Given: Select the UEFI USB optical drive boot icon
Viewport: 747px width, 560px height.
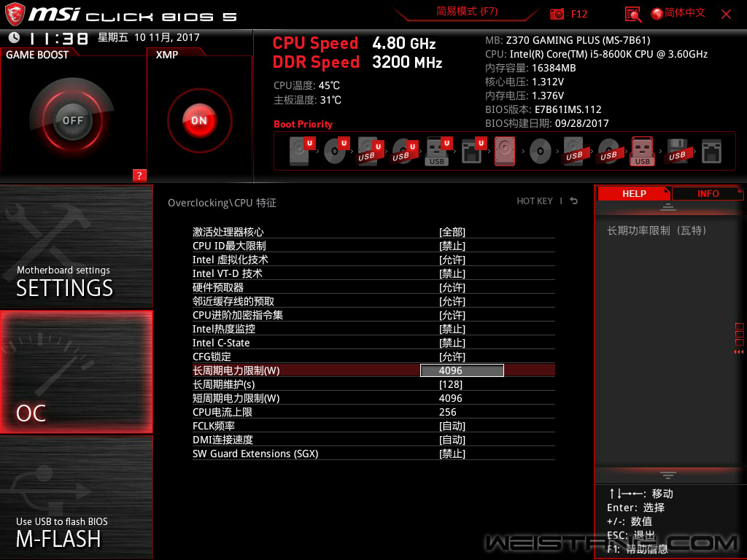Looking at the screenshot, I should (x=404, y=152).
